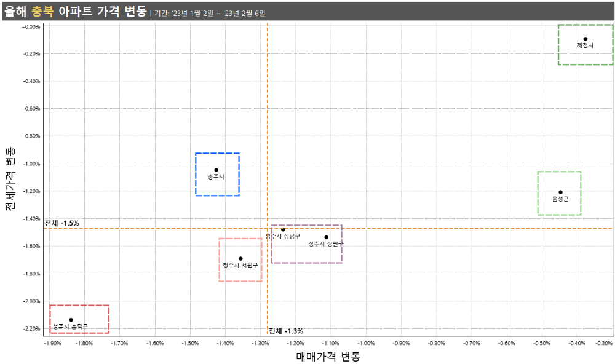Click the y-axis title 전세가격 변동
Viewport: 615px width, 364px height.
point(10,179)
